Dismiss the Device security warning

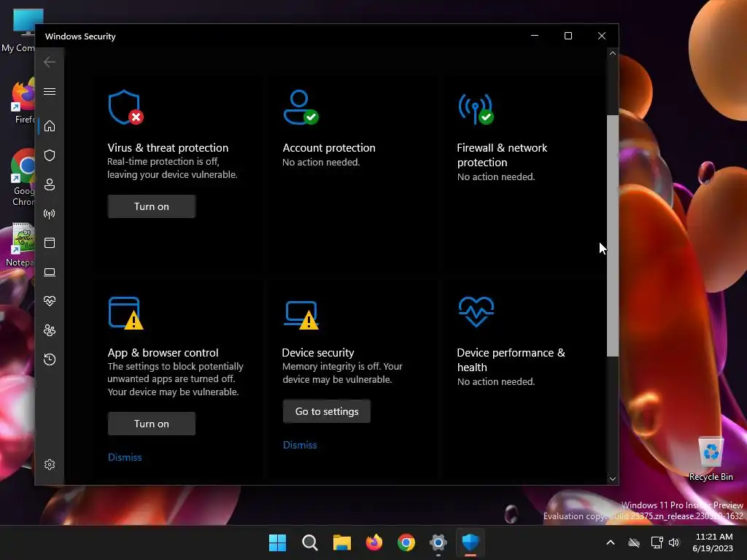pos(300,445)
